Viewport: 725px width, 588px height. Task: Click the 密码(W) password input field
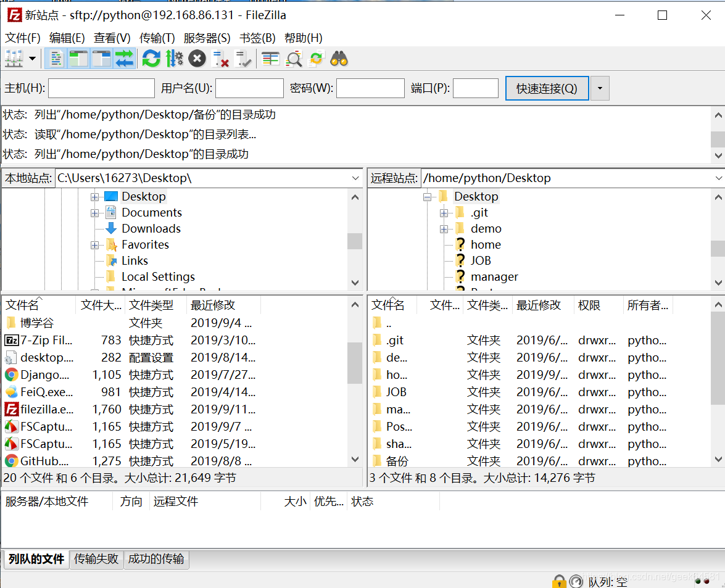coord(370,88)
